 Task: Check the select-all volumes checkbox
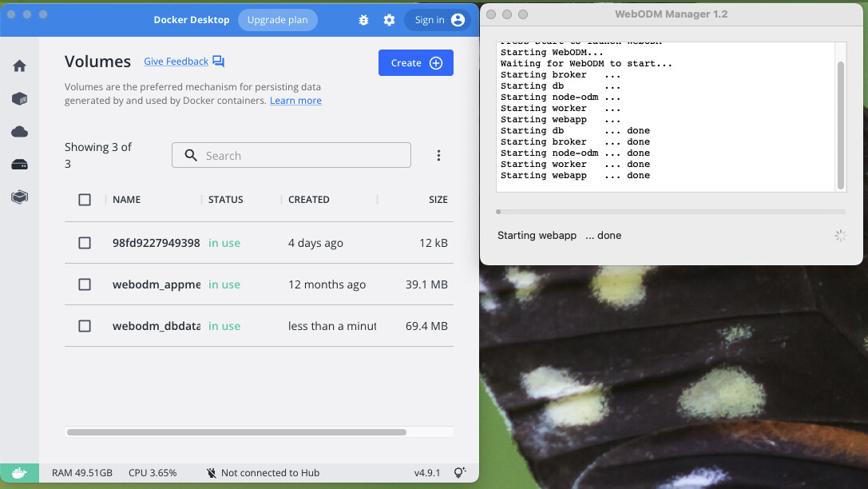click(85, 199)
